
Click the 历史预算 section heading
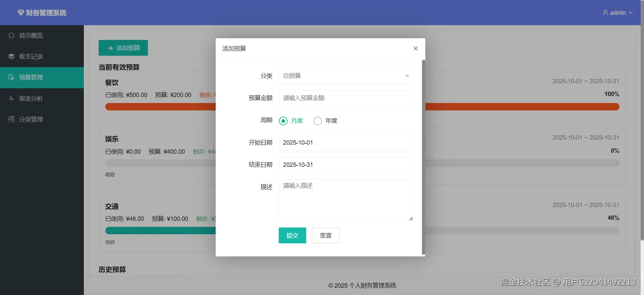(x=112, y=269)
